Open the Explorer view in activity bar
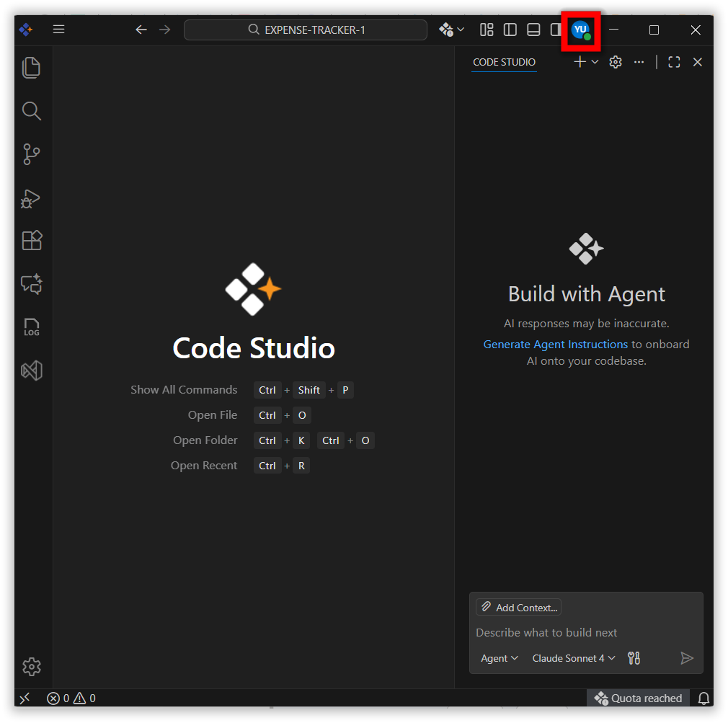728x723 pixels. click(x=31, y=68)
